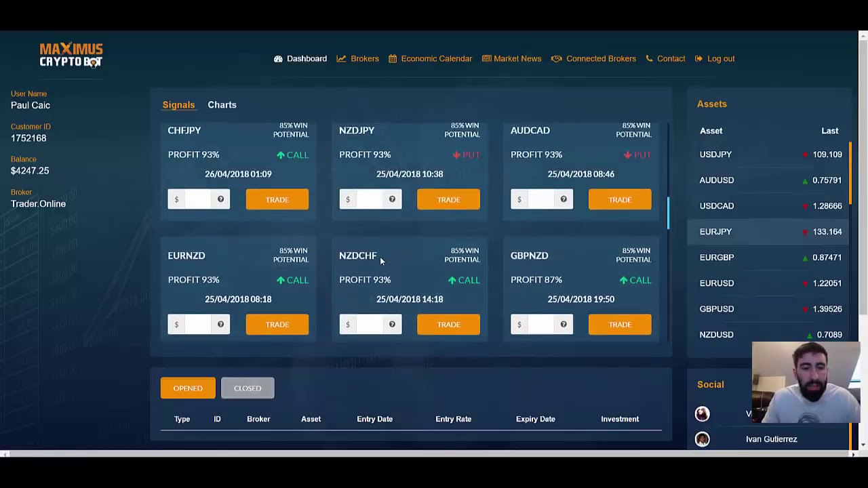
Task: Click the NZDCHF green CALL arrow
Action: click(x=452, y=280)
